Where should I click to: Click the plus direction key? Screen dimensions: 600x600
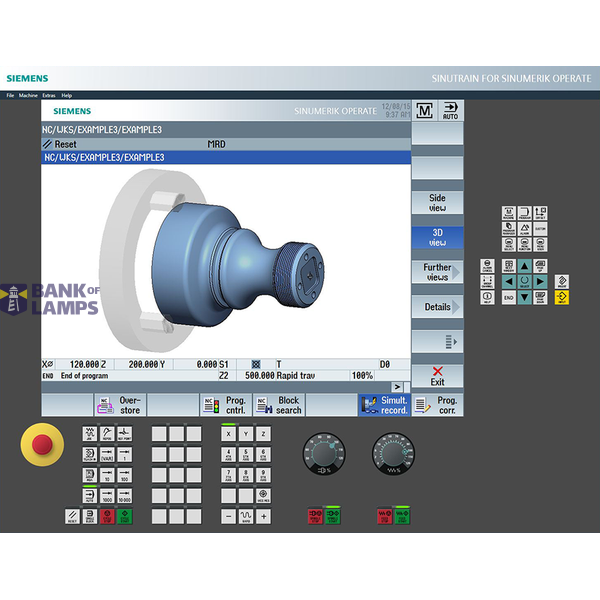pos(263,516)
